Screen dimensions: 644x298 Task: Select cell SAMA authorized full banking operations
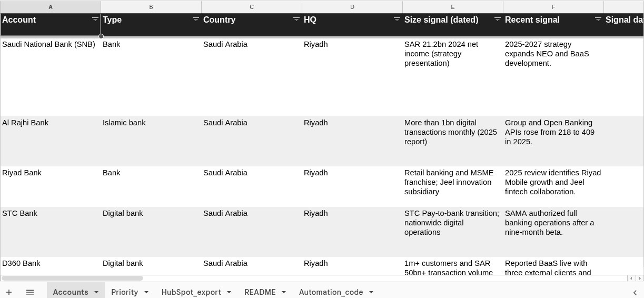[553, 232]
